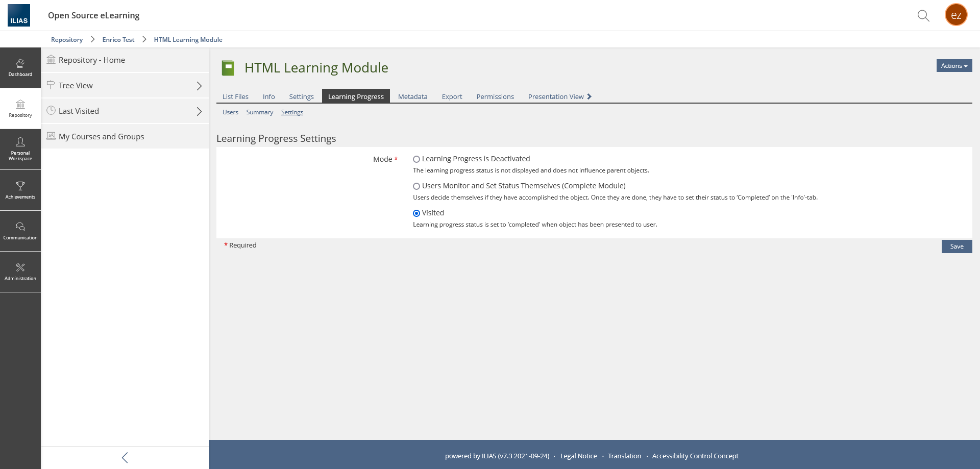This screenshot has width=980, height=469.
Task: Open the Actions dropdown
Action: 954,66
